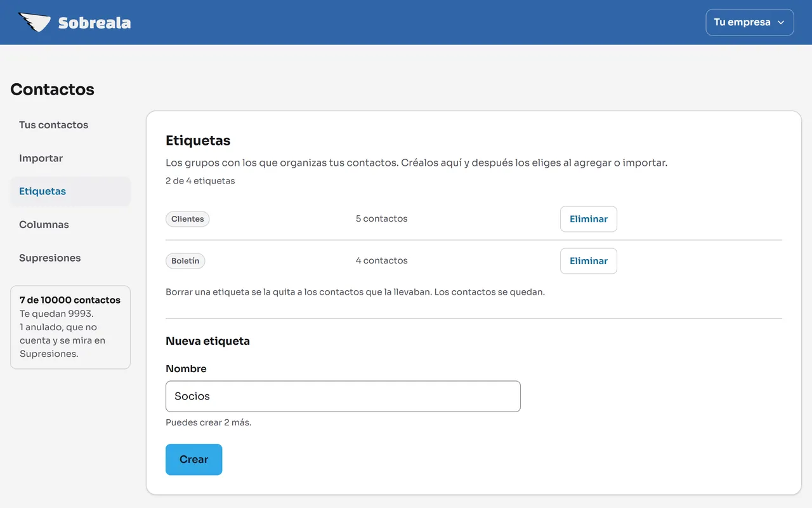The image size is (812, 508).
Task: Click the Clientes tag chip
Action: tap(188, 219)
